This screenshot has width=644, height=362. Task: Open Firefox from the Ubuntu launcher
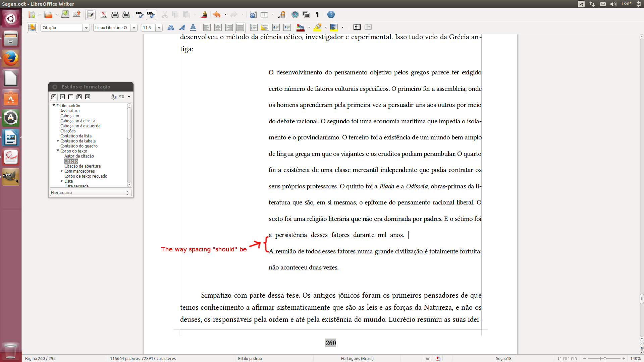[11, 58]
